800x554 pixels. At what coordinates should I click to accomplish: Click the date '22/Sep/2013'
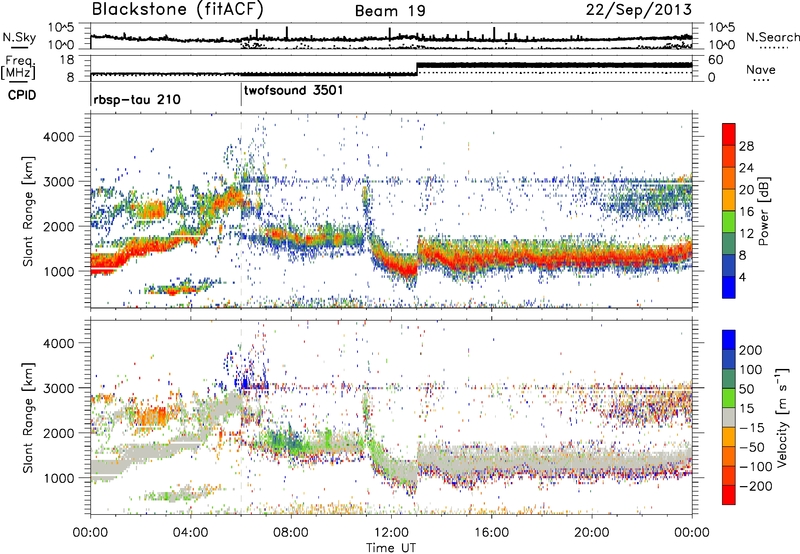click(639, 9)
